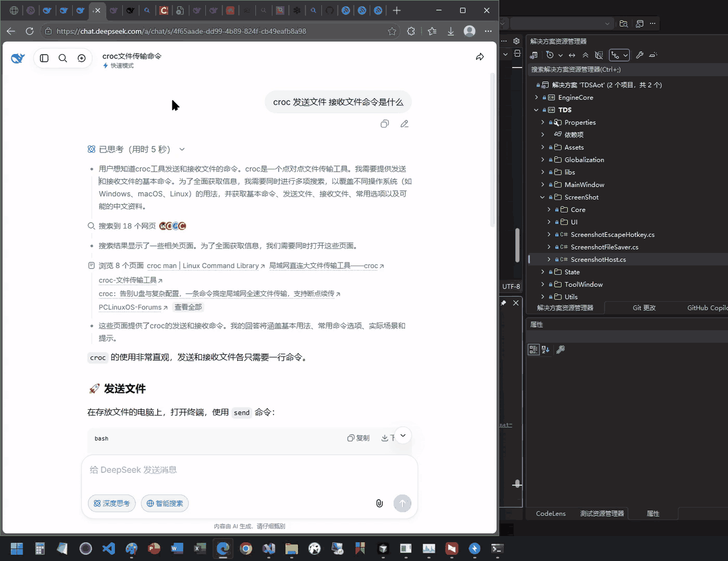
Task: Open the PCLinuxOS-Forums link
Action: point(133,307)
